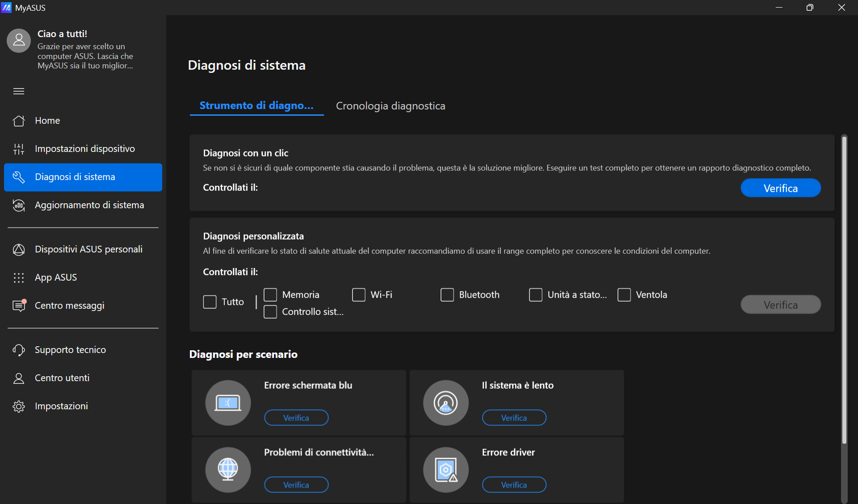Open the Cronologia diagnostica tab
Screen dimensions: 858x504
pos(391,106)
